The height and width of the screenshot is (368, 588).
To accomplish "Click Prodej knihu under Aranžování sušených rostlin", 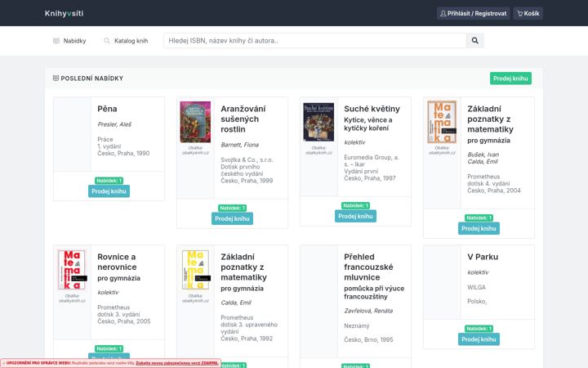I will (x=232, y=218).
